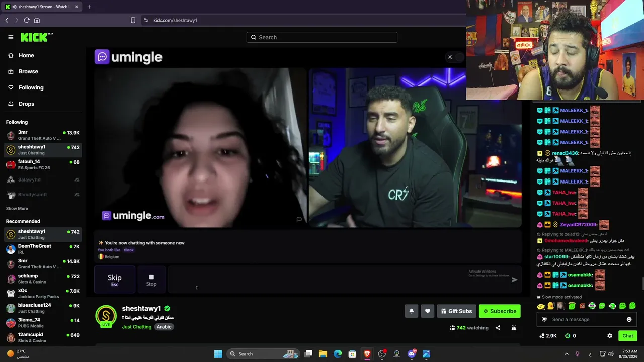Toggle the umingle light/dark theme switch
Viewport: 644px width, 362px height.
[454, 57]
